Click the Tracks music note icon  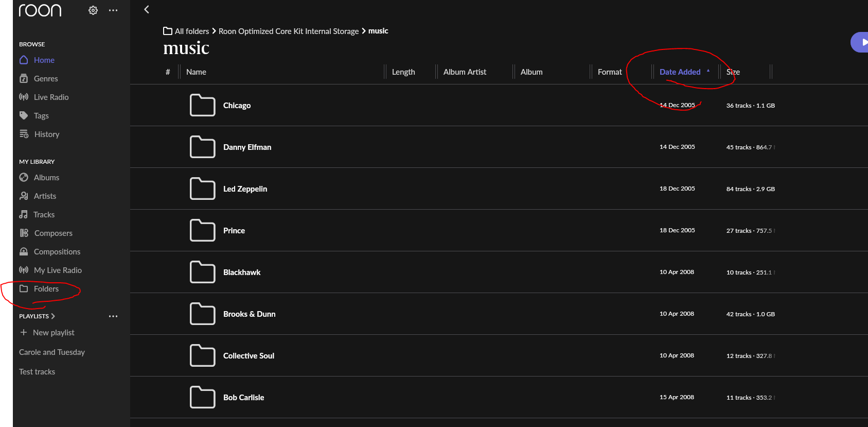(x=24, y=214)
